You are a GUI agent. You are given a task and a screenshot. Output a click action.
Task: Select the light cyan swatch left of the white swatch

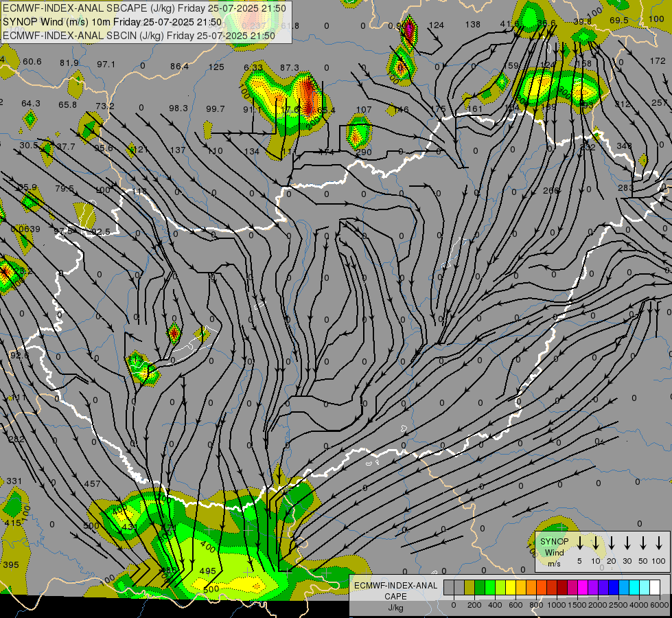point(645,588)
